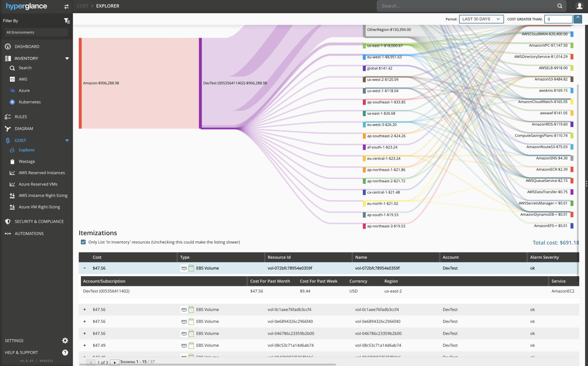Open AWS Reserved Instances page
Screen dimensions: 588x366
click(x=42, y=172)
